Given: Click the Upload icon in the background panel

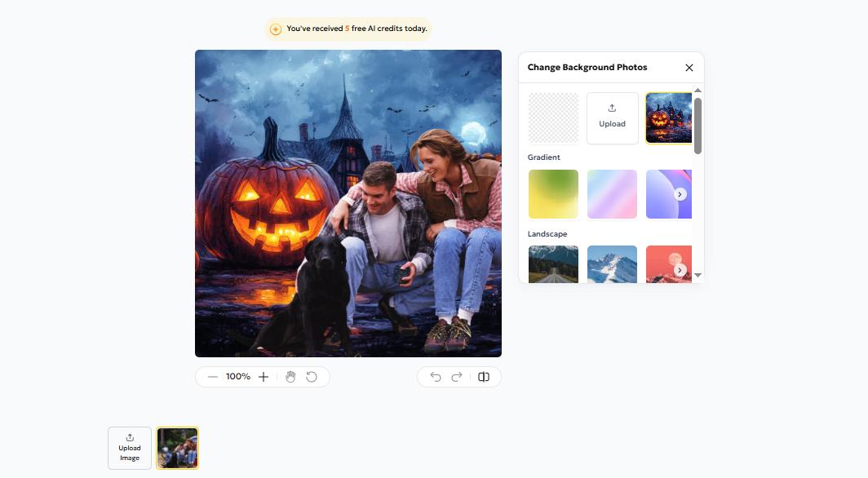Looking at the screenshot, I should click(612, 117).
